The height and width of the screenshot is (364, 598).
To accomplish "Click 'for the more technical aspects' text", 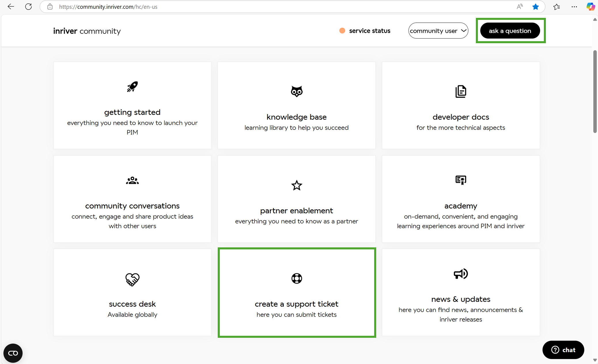I will pos(461,128).
